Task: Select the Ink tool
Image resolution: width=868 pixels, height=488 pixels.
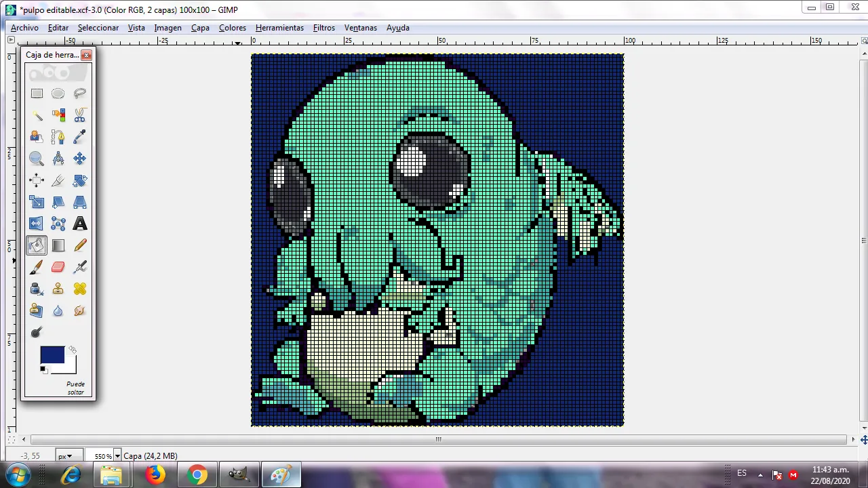Action: [x=37, y=289]
